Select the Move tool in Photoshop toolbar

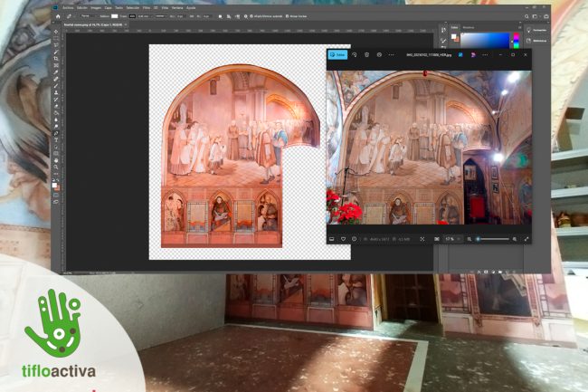56,31
